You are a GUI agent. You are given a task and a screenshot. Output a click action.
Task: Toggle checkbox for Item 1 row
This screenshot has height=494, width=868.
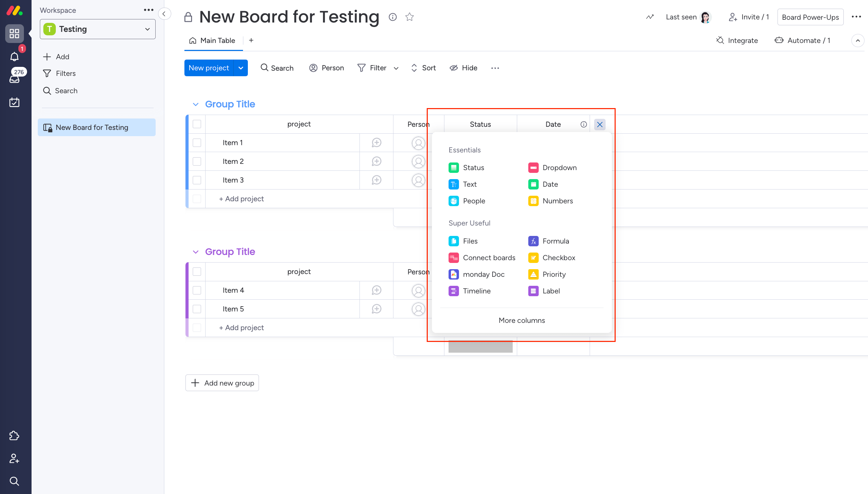197,143
